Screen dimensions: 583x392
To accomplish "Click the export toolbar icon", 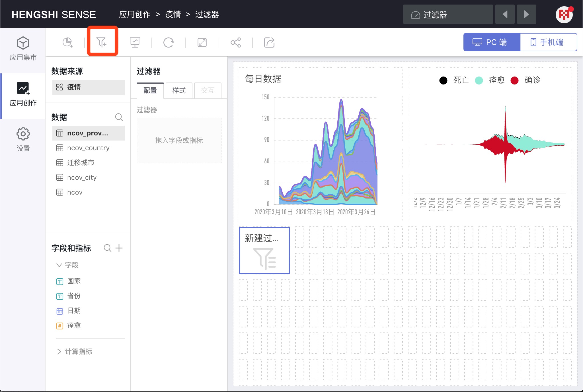I will [269, 42].
